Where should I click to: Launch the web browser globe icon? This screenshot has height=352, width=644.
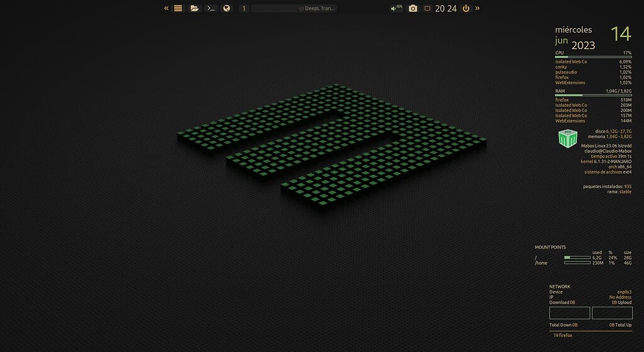[x=227, y=8]
